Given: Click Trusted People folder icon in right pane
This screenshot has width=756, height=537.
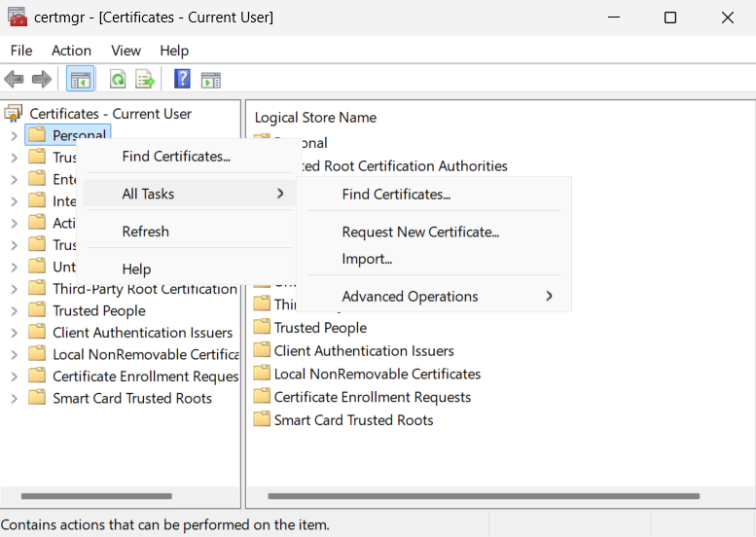Looking at the screenshot, I should point(262,327).
